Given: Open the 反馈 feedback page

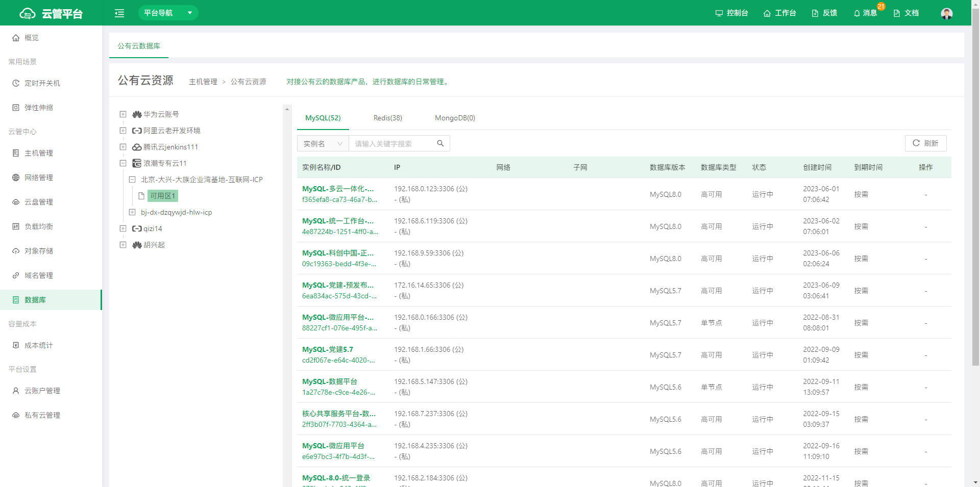Looking at the screenshot, I should pos(824,13).
